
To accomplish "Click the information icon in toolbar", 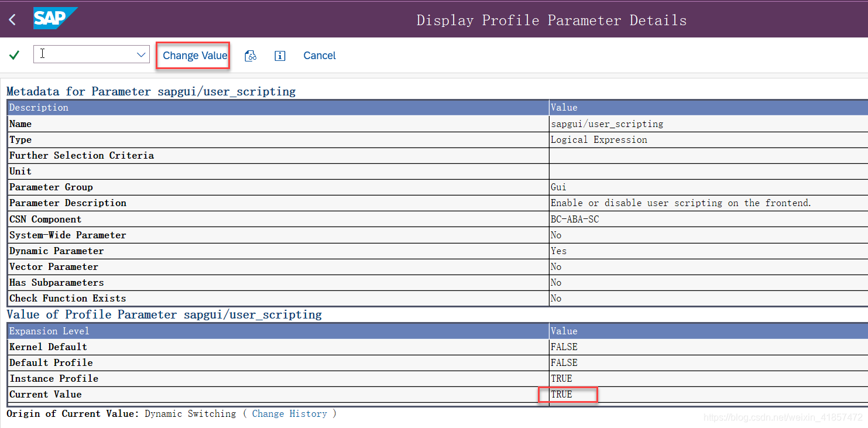I will coord(280,56).
